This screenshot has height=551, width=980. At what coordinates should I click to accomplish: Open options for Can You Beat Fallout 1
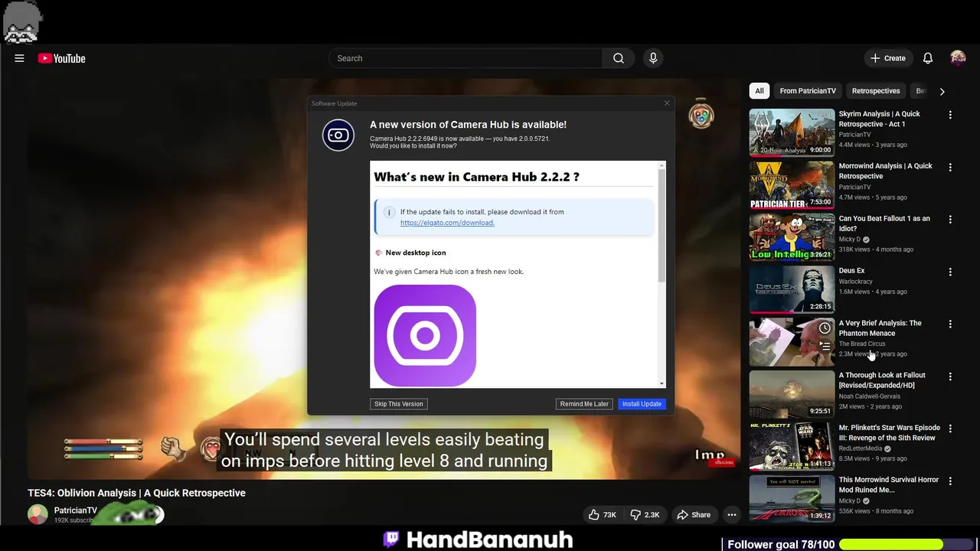coord(950,220)
